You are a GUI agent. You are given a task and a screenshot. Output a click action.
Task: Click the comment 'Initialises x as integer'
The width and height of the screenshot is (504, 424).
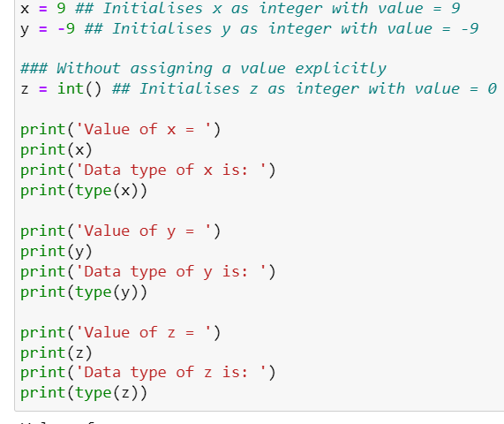pos(213,9)
